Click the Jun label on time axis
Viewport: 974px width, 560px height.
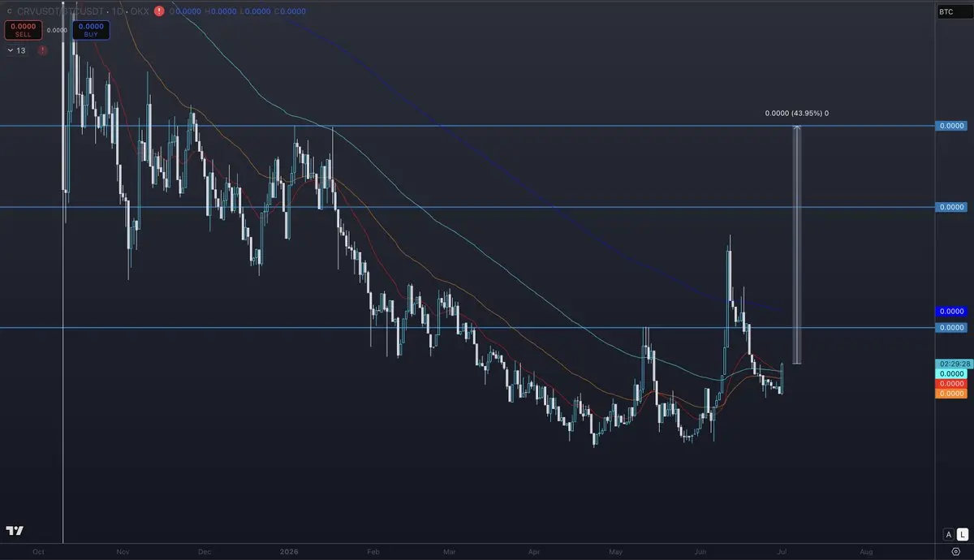tap(700, 551)
